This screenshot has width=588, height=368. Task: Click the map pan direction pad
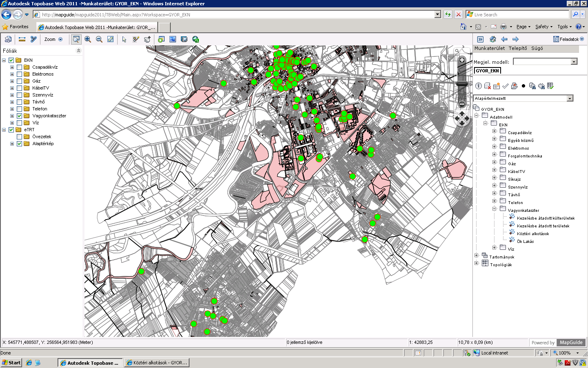point(462,119)
